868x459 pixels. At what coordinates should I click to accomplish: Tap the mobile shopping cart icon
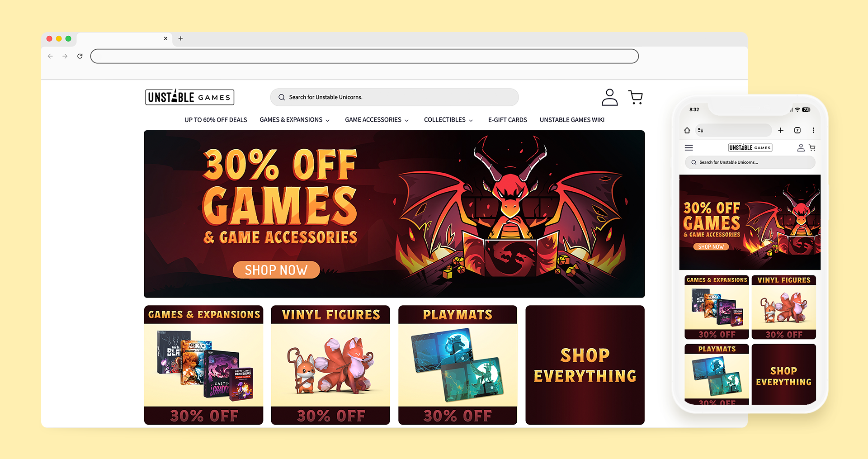point(812,148)
